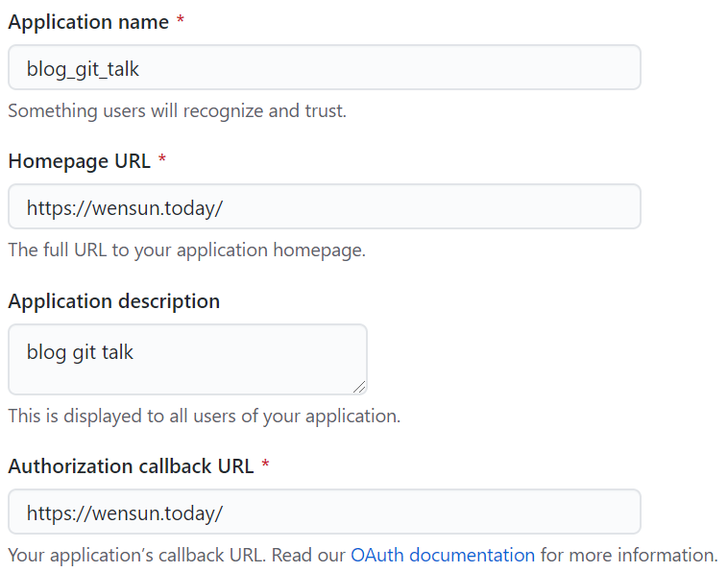Click the asterisk after Authorization callback URL

click(x=265, y=466)
